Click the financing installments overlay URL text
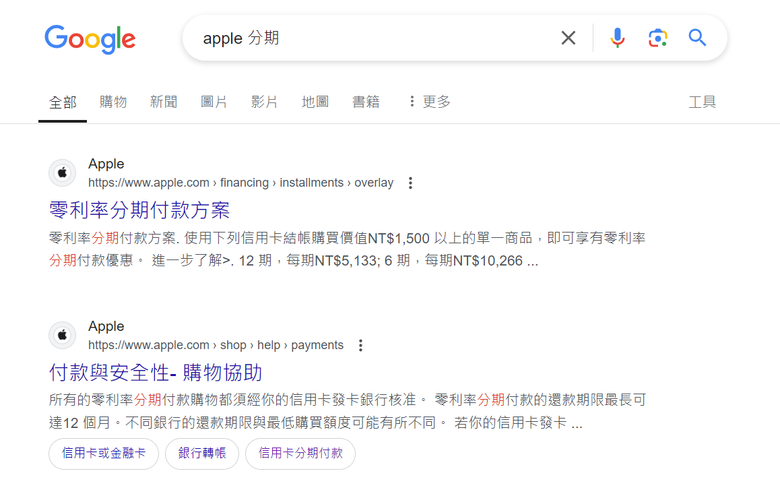780x494 pixels. 241,183
